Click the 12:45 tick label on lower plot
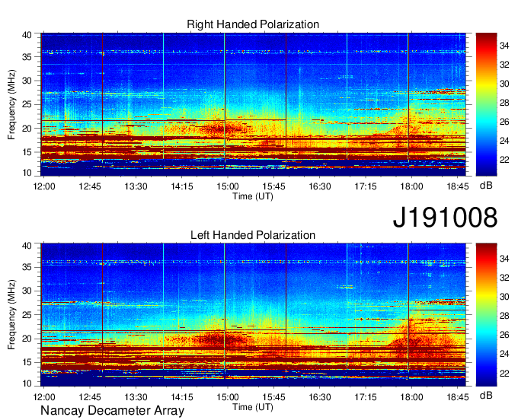 [90, 397]
